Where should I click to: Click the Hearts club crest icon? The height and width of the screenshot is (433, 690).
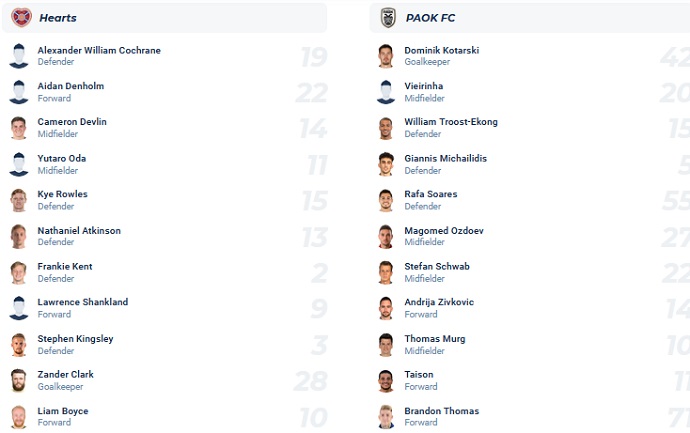21,17
